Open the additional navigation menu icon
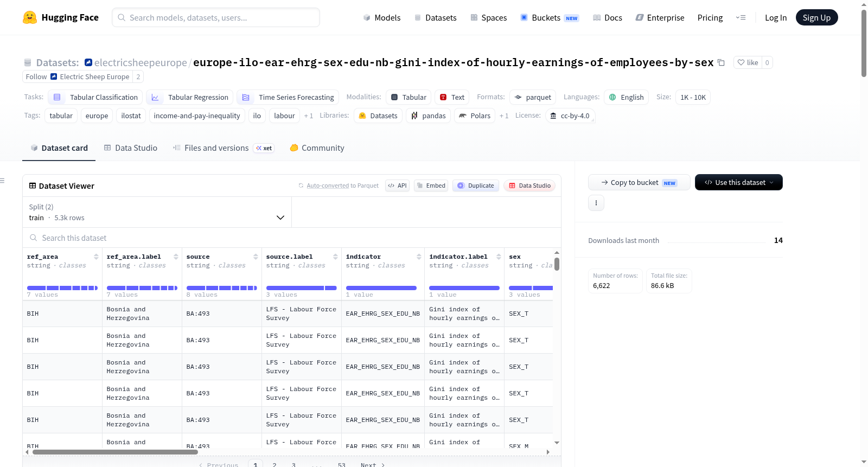 click(x=741, y=18)
